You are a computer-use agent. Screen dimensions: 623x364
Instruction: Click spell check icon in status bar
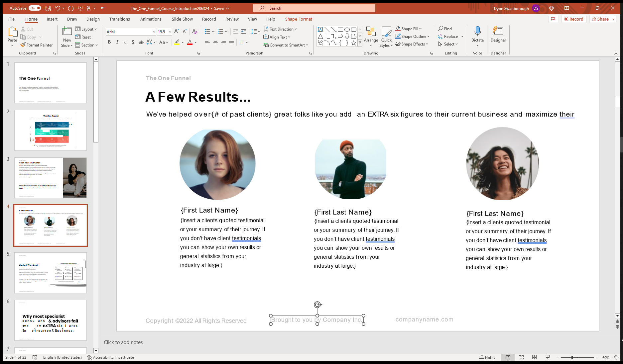(x=35, y=357)
